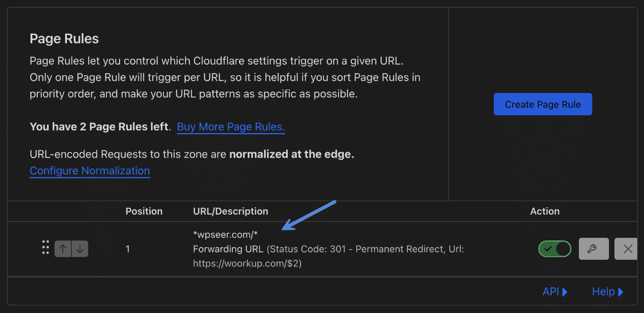Click the Forwarding URL description text
Image resolution: width=644 pixels, height=313 pixels.
coord(228,249)
